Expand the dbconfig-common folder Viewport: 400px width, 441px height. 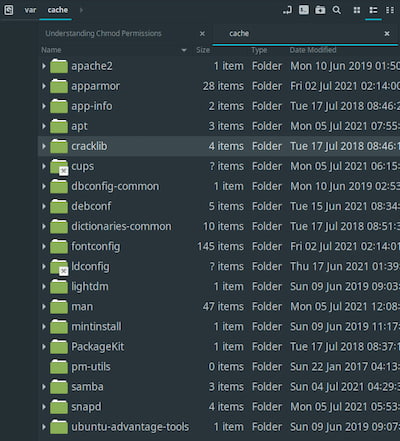[44, 186]
